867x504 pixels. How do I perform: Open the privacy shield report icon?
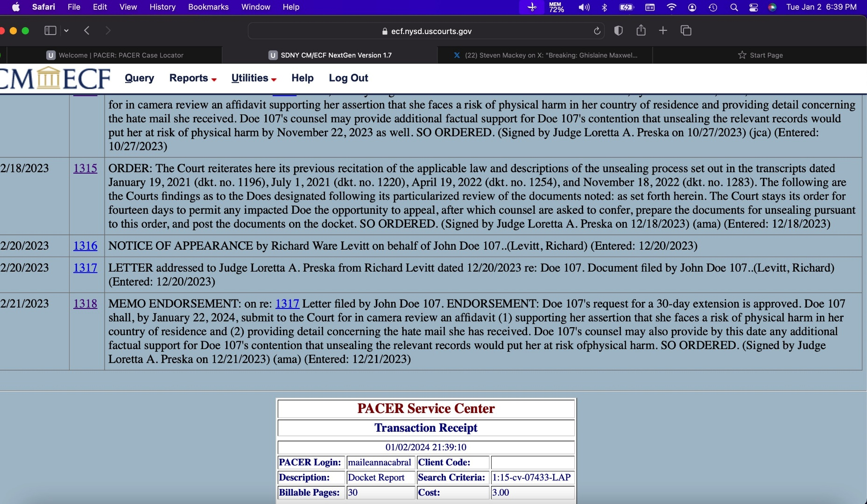pos(618,30)
